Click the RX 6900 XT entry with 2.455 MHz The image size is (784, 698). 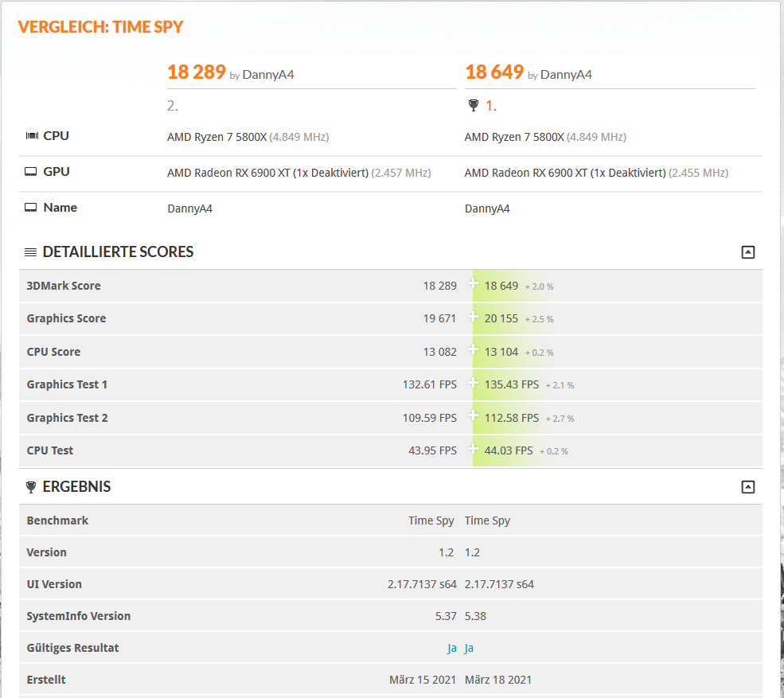(x=596, y=173)
